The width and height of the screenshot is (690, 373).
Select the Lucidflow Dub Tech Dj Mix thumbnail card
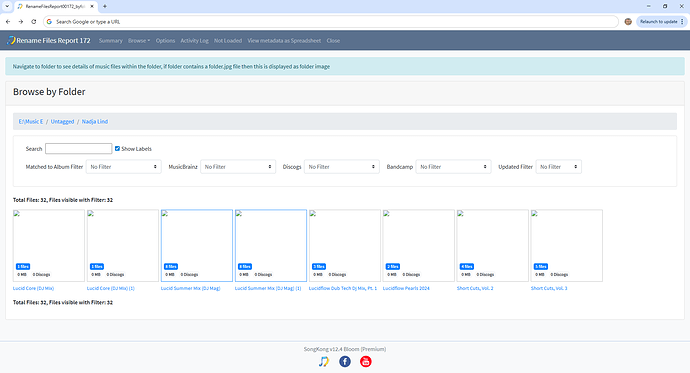(x=345, y=245)
